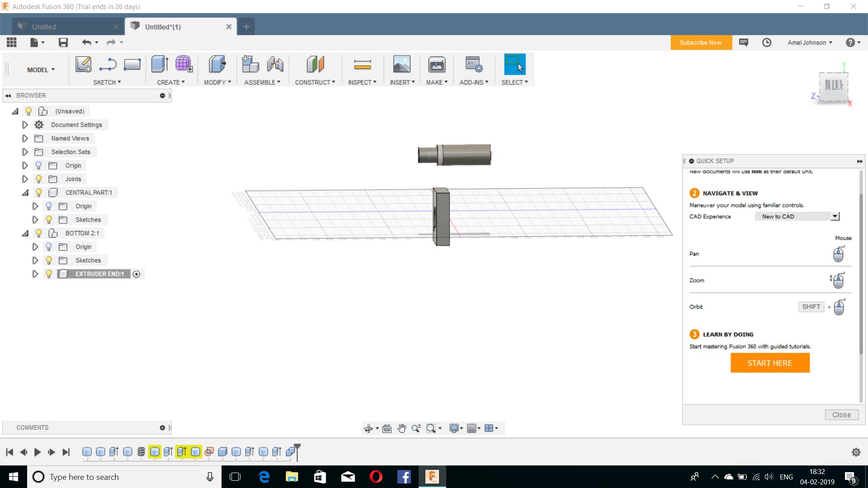Toggle visibility of BOTTOM 2:1 component
Screen dimensions: 868x488
(39, 233)
